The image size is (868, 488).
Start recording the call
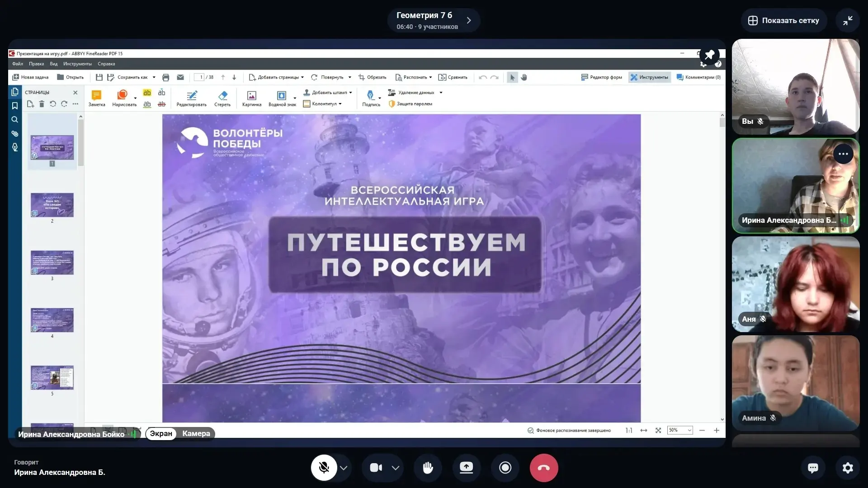(505, 468)
